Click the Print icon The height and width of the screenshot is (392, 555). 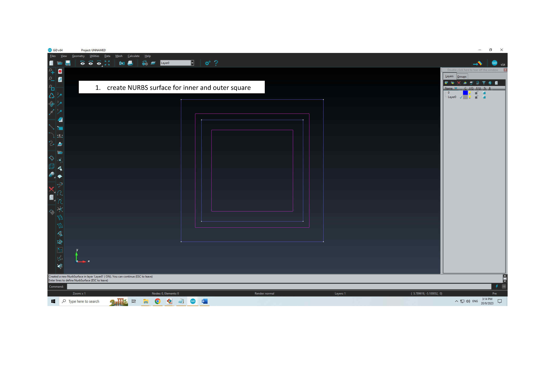130,63
